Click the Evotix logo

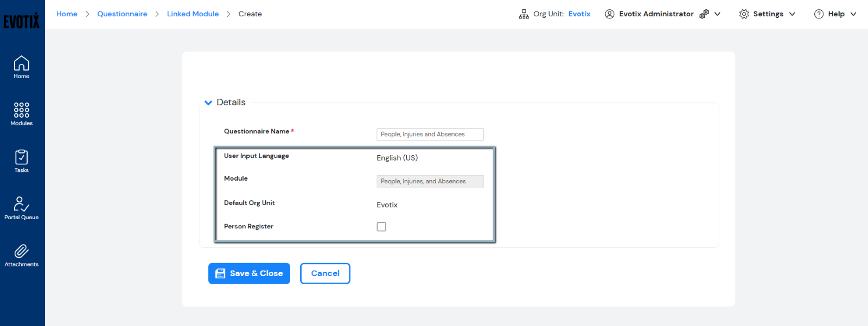22,21
